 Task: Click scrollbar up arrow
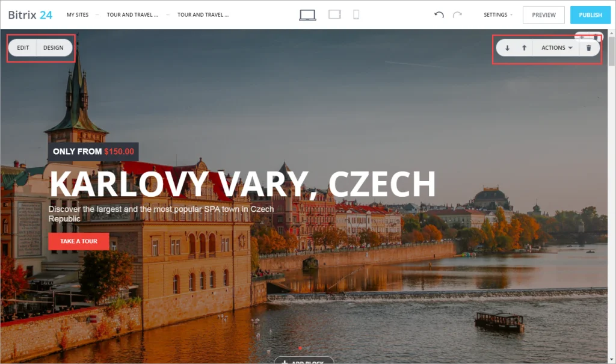coord(611,34)
